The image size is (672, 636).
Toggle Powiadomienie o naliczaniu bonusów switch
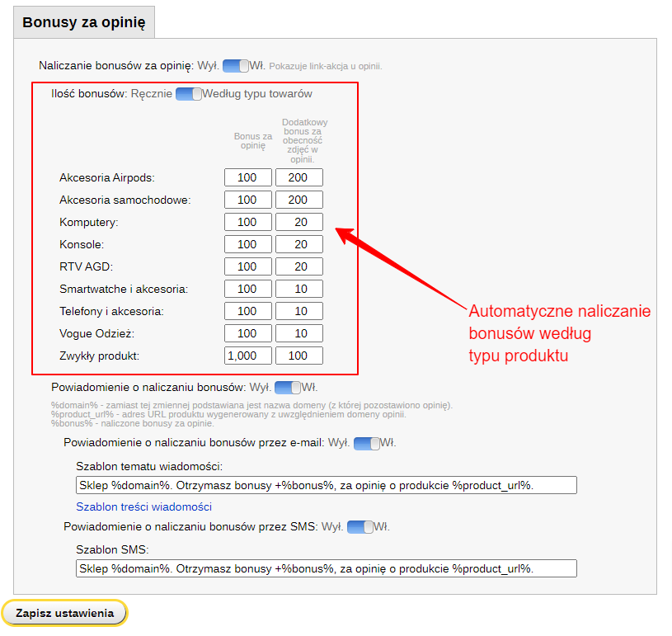(288, 387)
